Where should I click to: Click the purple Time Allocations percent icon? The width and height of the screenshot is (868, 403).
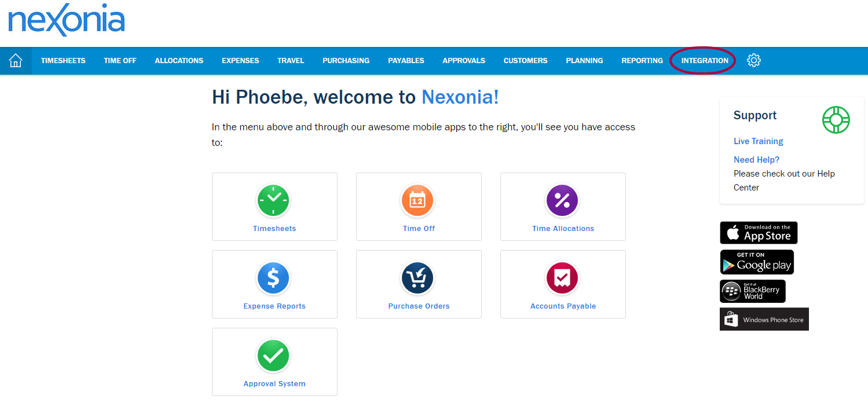coord(562,200)
